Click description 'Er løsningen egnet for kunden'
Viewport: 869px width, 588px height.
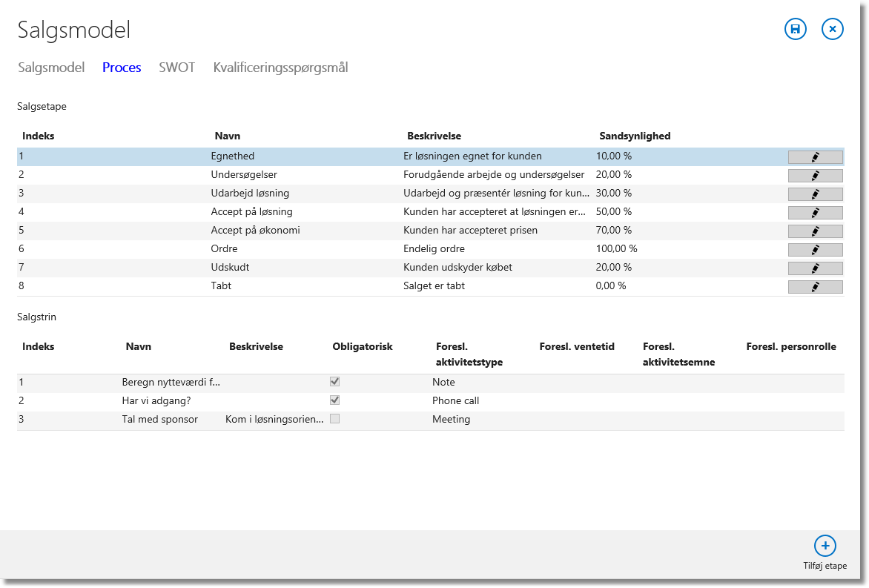(473, 156)
